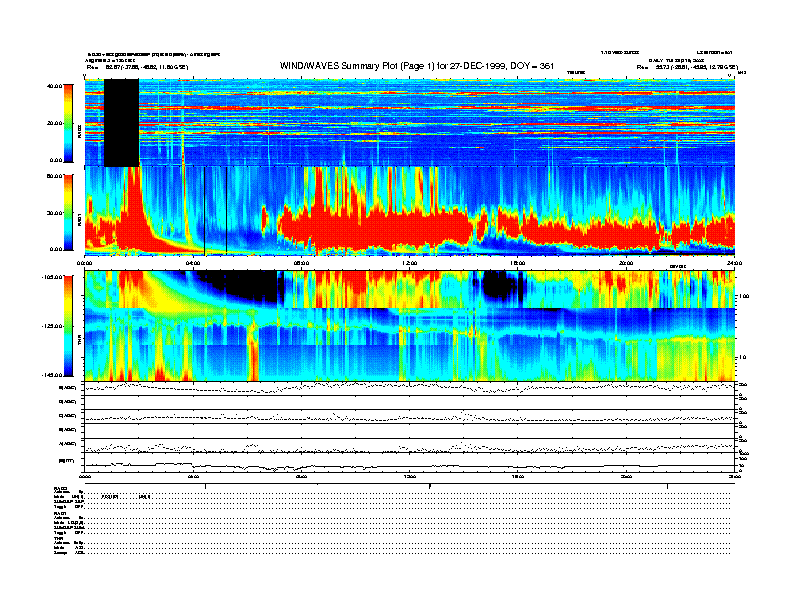Click the WIND/WAVES Summary Plot title
The height and width of the screenshot is (612, 792).
click(x=417, y=66)
